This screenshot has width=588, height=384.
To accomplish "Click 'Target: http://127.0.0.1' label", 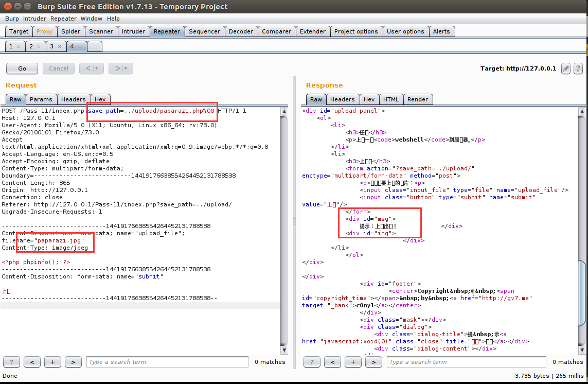I will coord(518,68).
